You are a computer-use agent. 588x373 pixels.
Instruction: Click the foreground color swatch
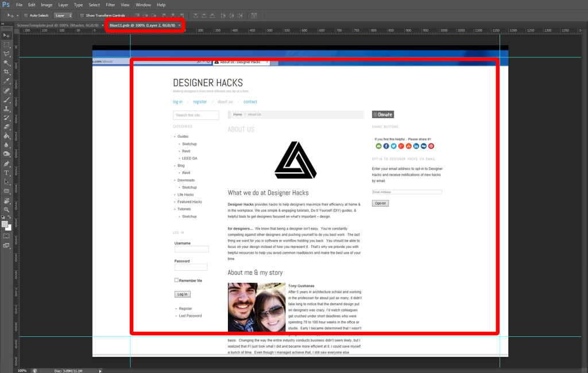5,224
